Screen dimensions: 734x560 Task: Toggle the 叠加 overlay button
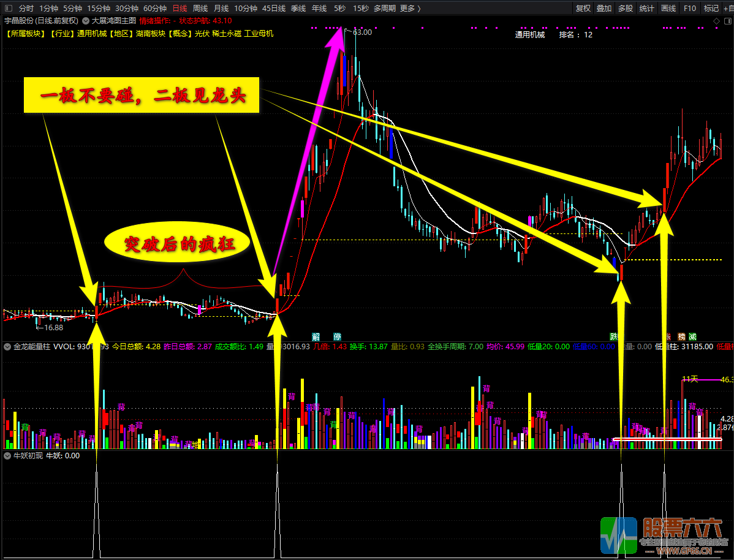click(x=604, y=9)
